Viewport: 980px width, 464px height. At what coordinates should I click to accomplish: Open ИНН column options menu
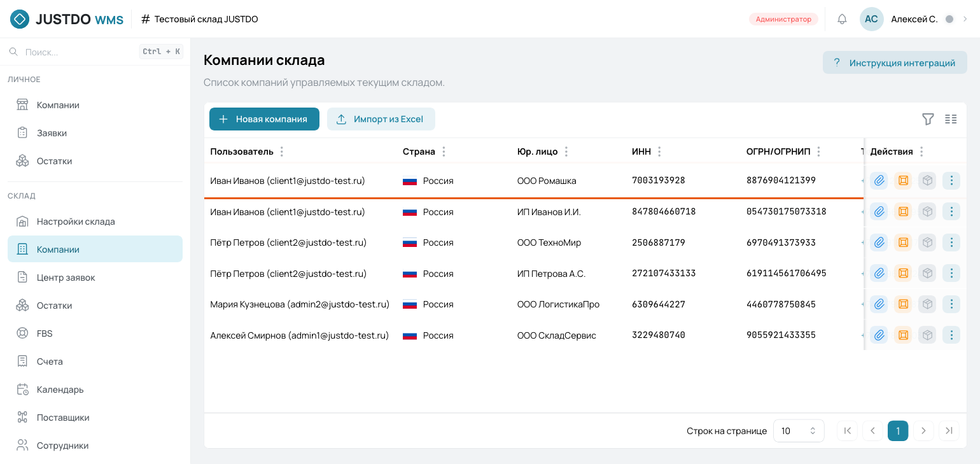click(659, 151)
